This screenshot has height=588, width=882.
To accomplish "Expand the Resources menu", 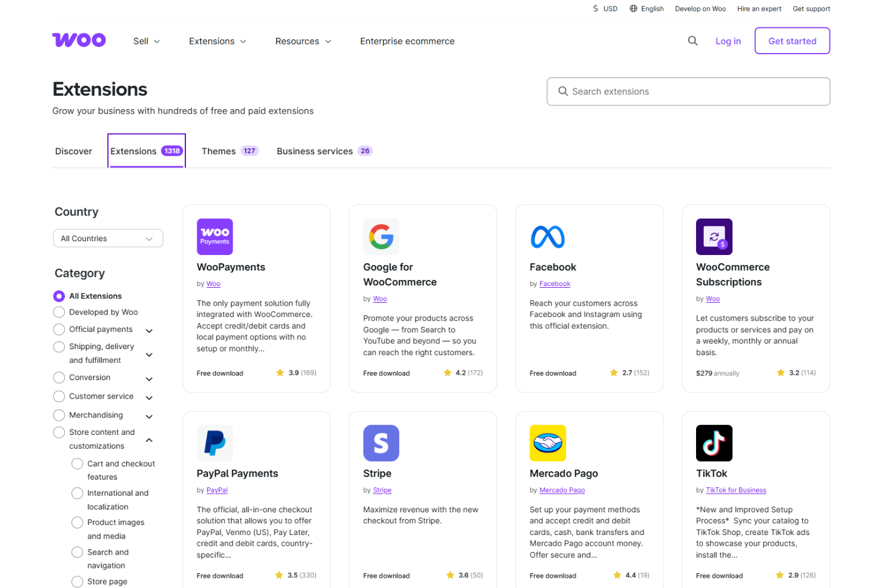I will tap(303, 41).
